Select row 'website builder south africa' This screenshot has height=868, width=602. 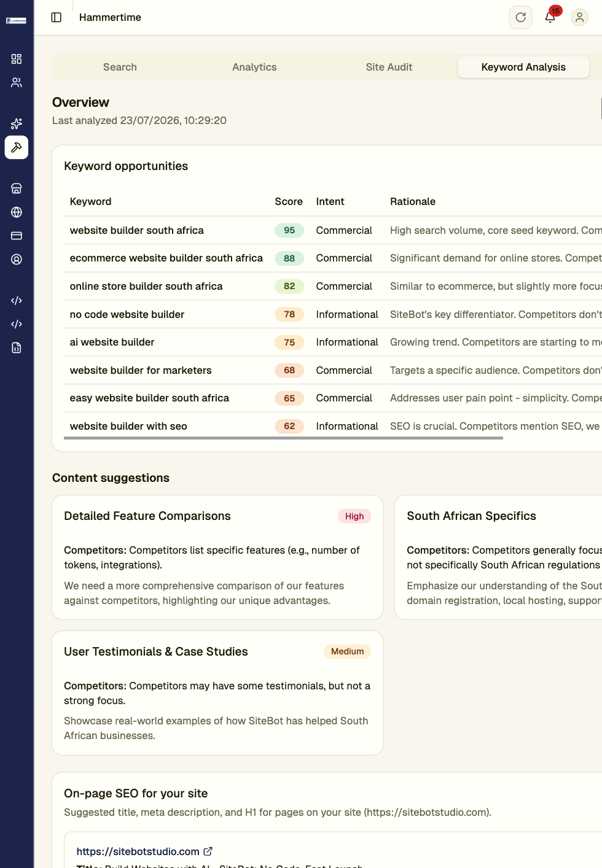tap(333, 230)
